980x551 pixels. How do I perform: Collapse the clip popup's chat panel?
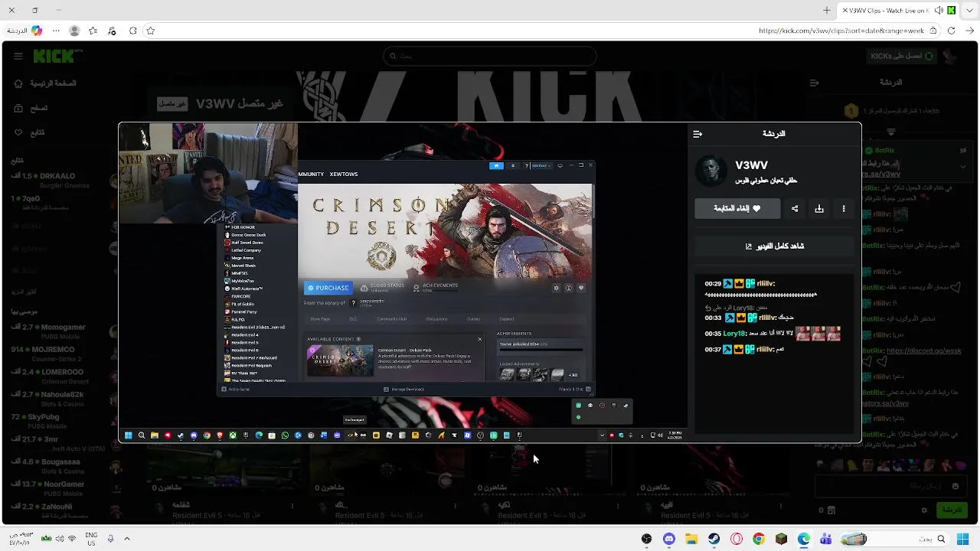[697, 134]
